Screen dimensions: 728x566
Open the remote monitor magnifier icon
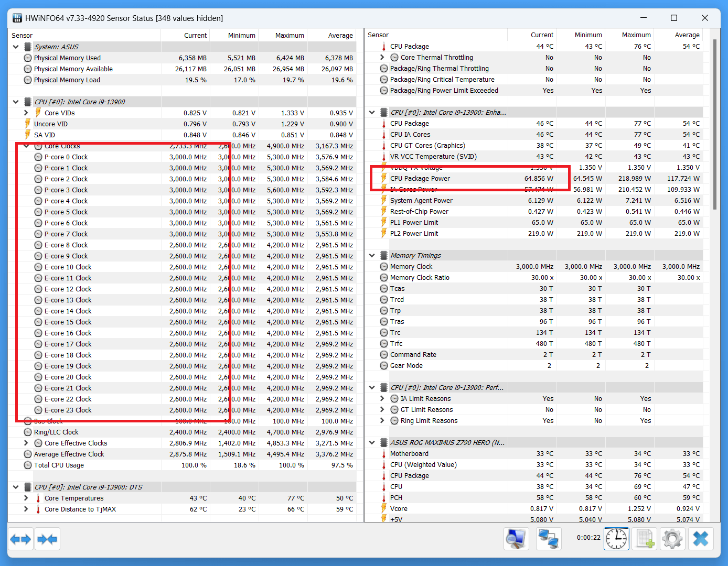click(x=516, y=538)
